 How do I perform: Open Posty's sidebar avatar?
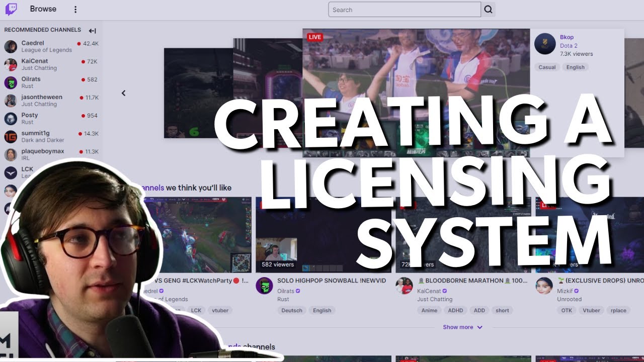pyautogui.click(x=11, y=119)
